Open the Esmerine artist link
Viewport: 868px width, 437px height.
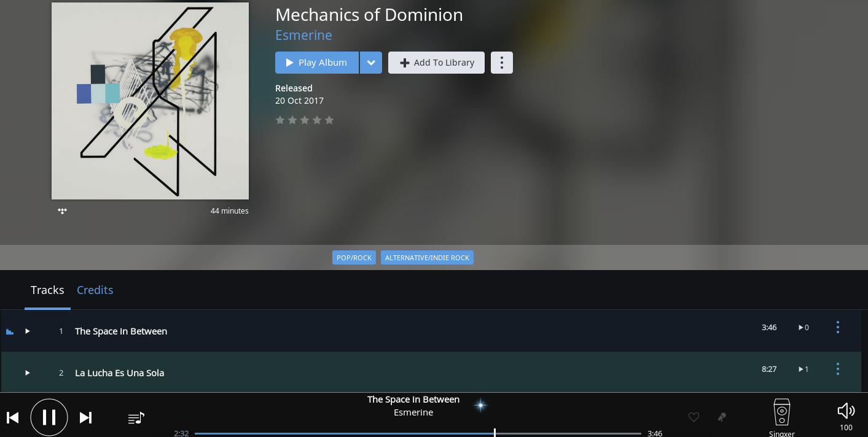[303, 35]
